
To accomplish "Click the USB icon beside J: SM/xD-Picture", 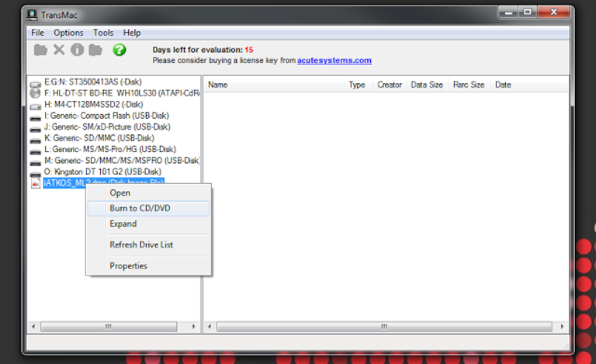I will [x=36, y=130].
